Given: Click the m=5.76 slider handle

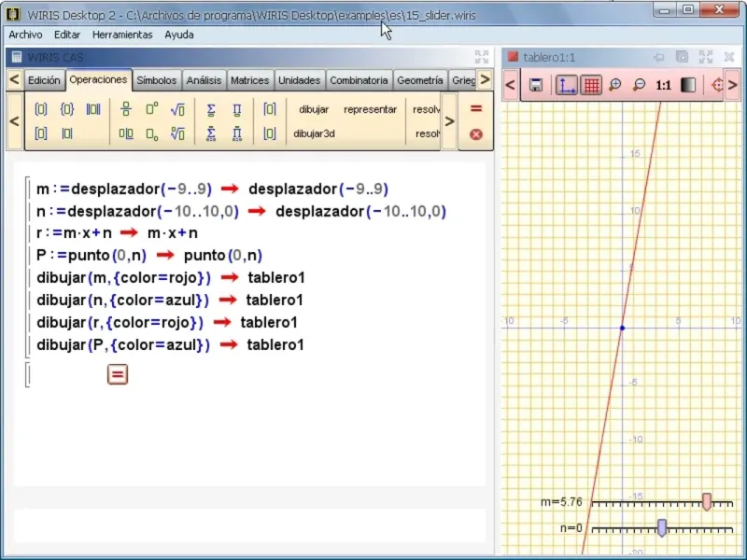Looking at the screenshot, I should click(707, 502).
